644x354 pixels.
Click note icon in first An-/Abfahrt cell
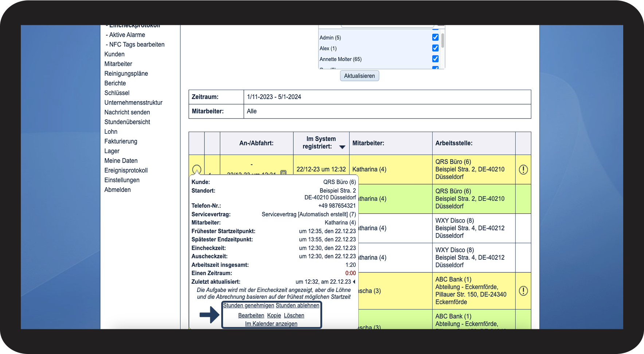[283, 172]
